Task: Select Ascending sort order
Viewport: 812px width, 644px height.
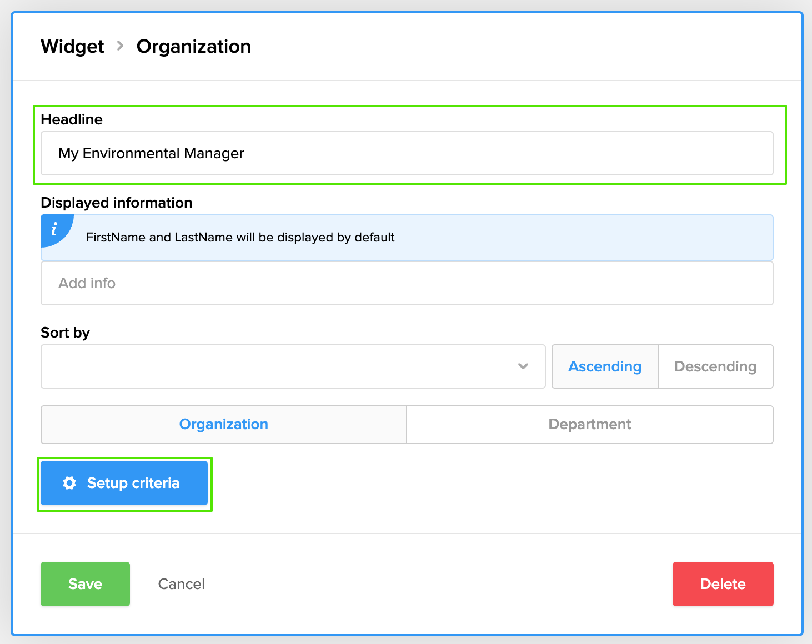Action: (604, 366)
